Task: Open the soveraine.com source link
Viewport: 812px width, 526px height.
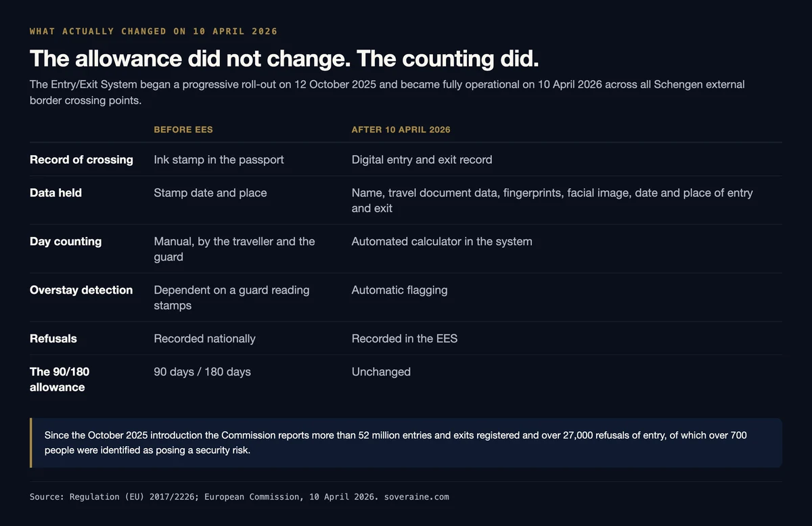Action: tap(416, 497)
